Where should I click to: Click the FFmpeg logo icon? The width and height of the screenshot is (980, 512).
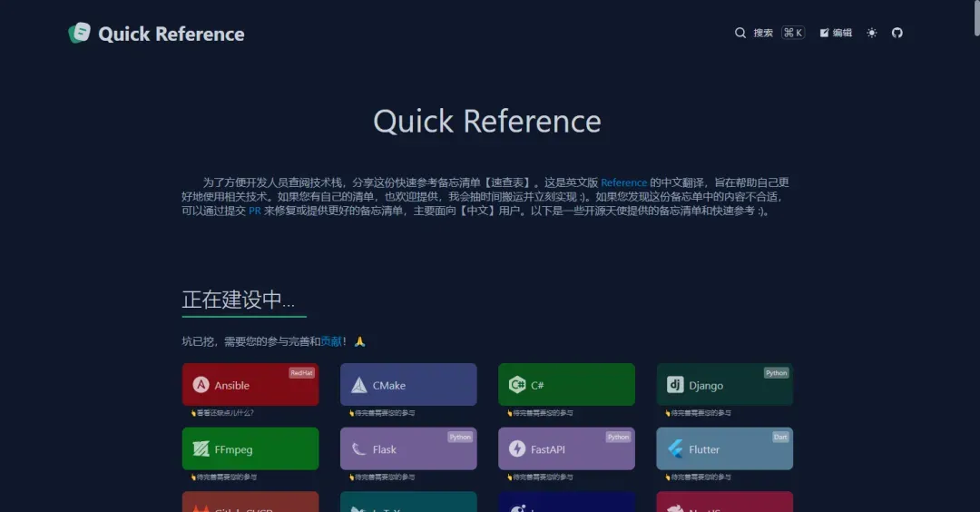[201, 448]
